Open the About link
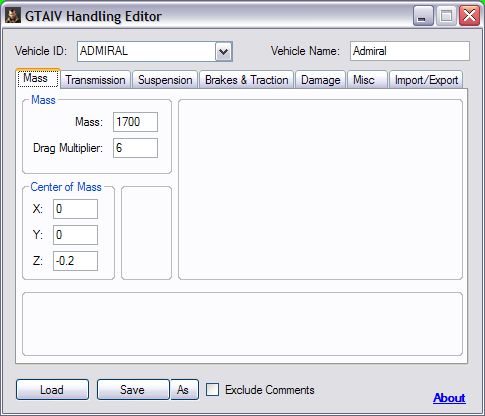Image resolution: width=485 pixels, height=416 pixels. [449, 398]
